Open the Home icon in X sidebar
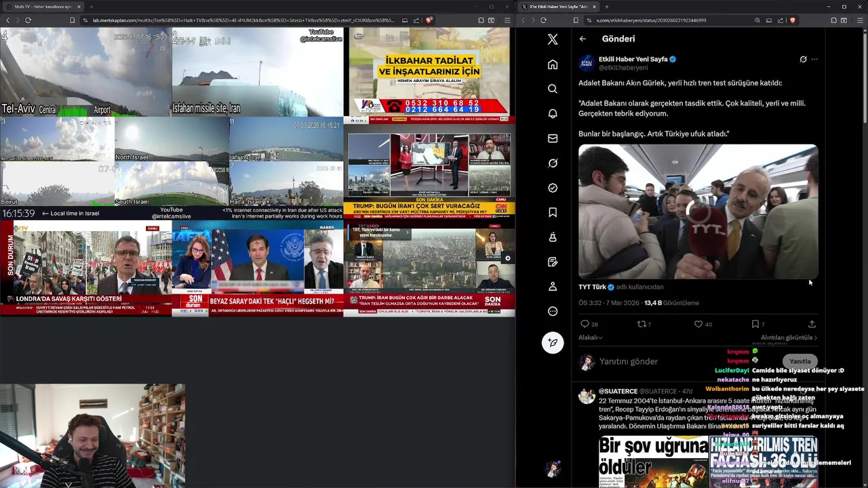Viewport: 868px width, 488px height. click(553, 64)
